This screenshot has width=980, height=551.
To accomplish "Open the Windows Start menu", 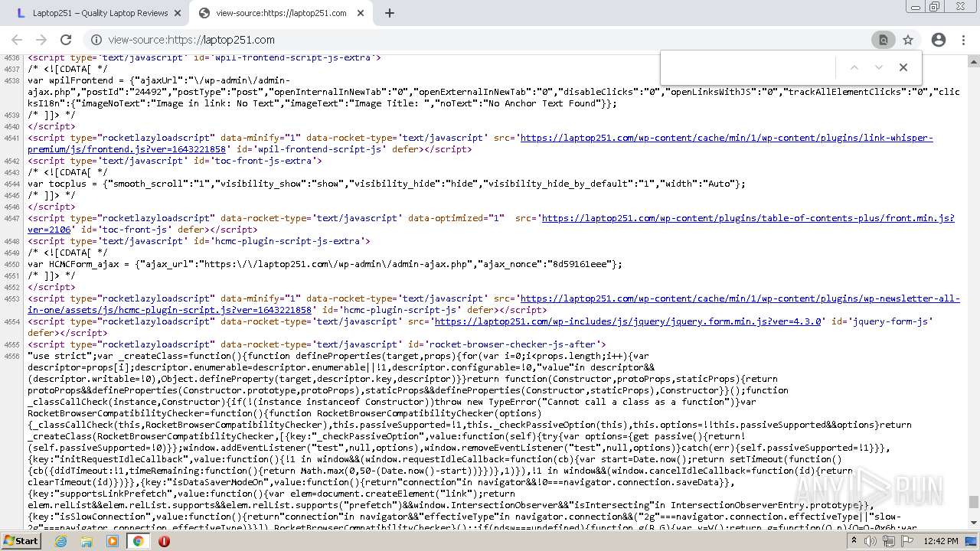I will (21, 541).
